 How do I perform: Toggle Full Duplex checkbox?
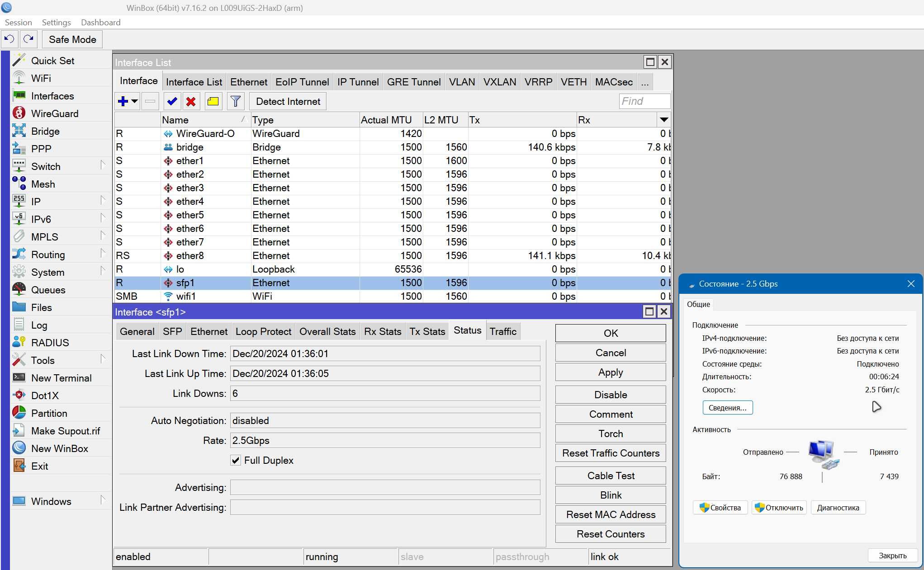pos(236,460)
